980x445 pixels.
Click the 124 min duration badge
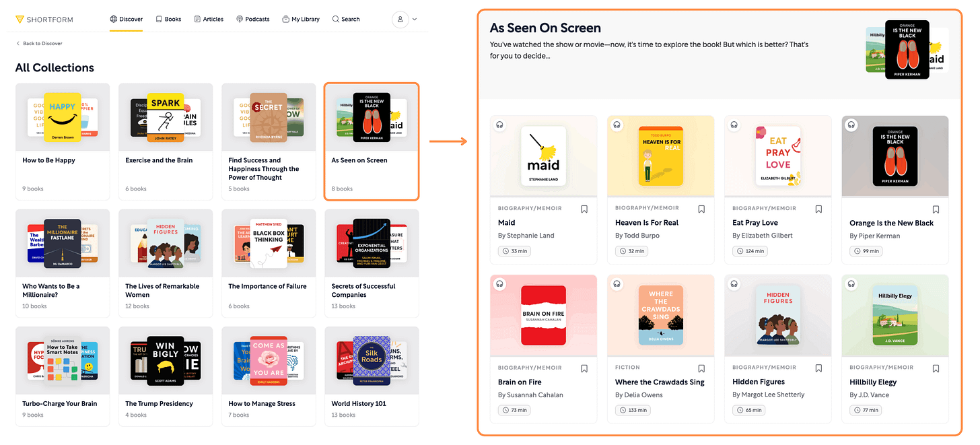pyautogui.click(x=750, y=251)
